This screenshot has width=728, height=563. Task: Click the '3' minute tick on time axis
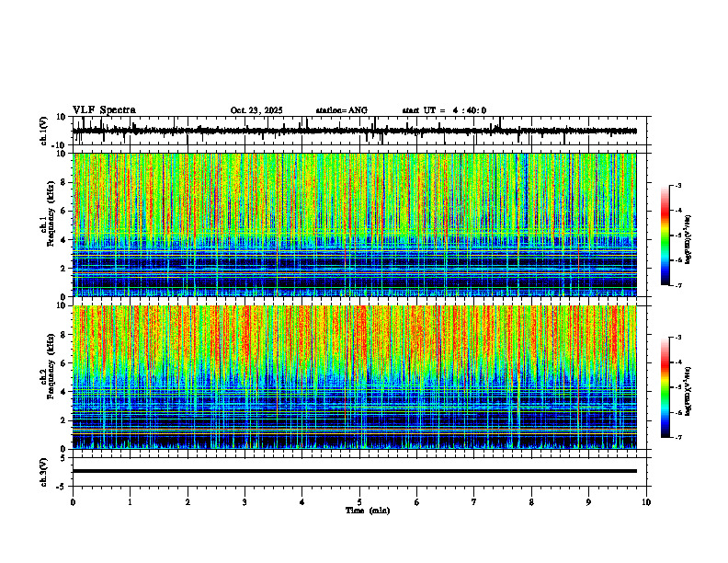click(245, 502)
